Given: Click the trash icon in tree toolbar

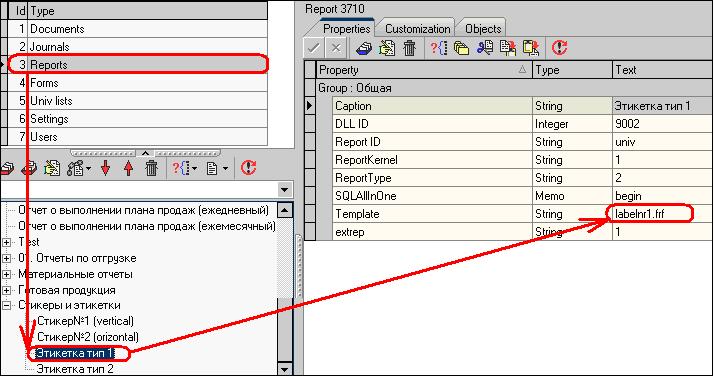Looking at the screenshot, I should pos(152,168).
